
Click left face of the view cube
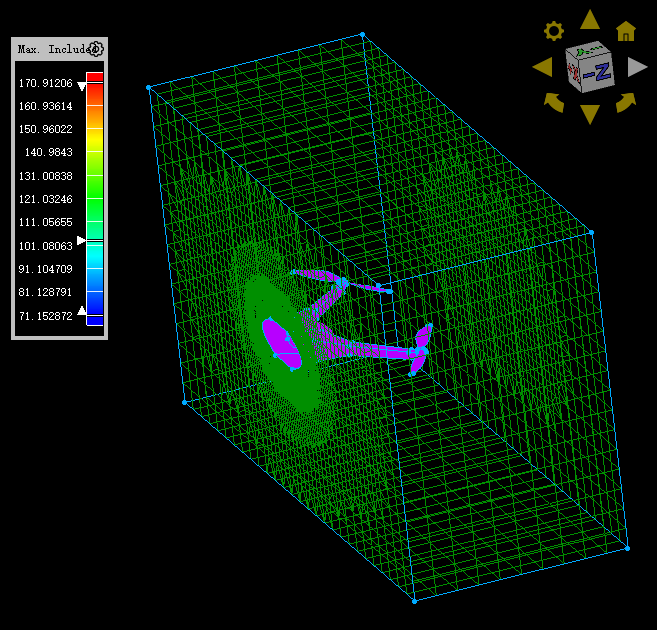click(574, 72)
